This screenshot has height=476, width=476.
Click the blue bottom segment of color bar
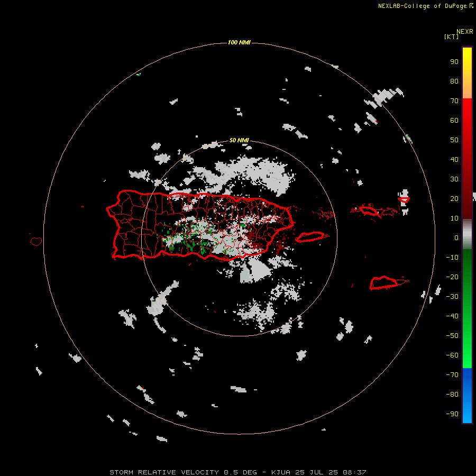point(467,396)
